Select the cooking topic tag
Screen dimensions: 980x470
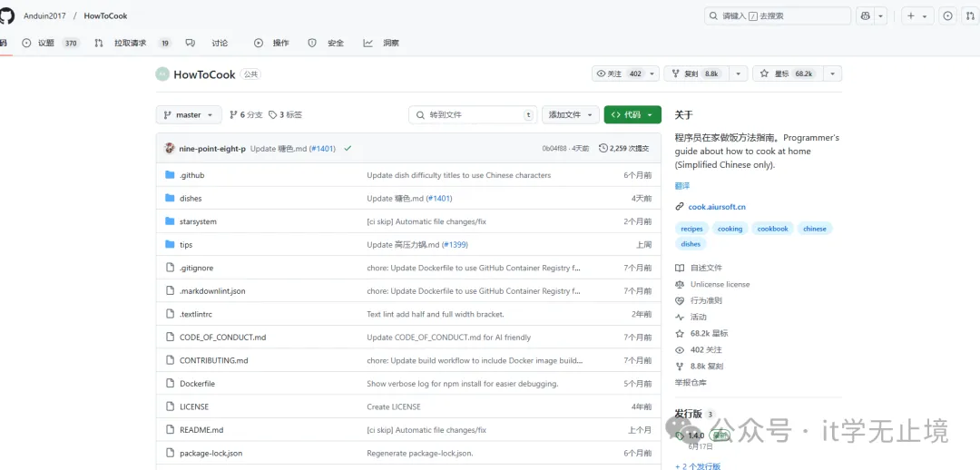(730, 229)
